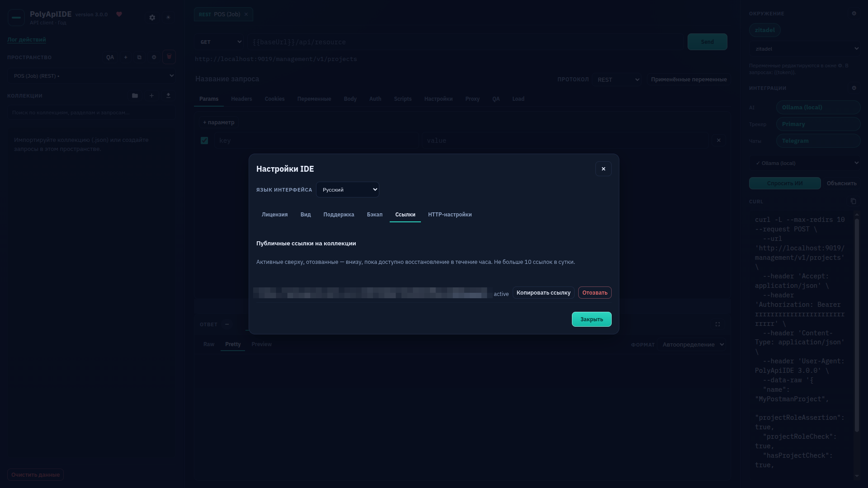Add a new request to collections
This screenshot has width=868, height=488.
[151, 96]
